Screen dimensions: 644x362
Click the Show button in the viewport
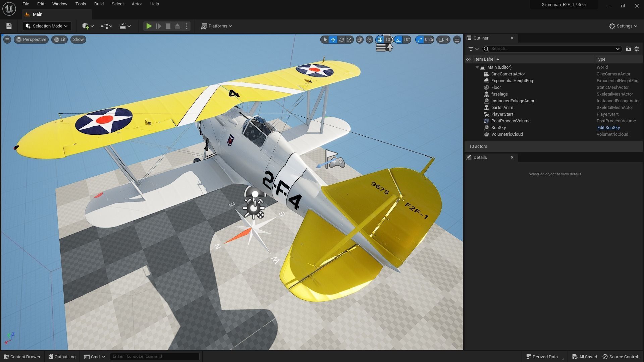[78, 40]
